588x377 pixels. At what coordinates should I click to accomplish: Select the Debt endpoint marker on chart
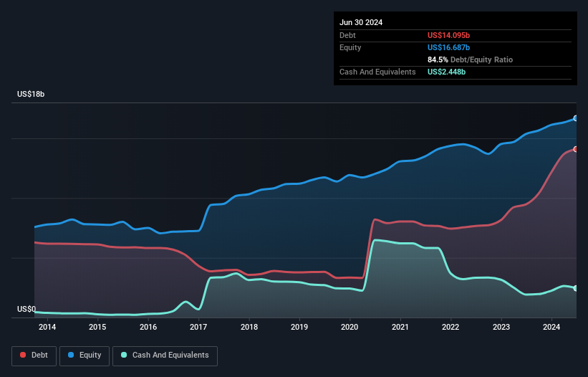pos(576,149)
